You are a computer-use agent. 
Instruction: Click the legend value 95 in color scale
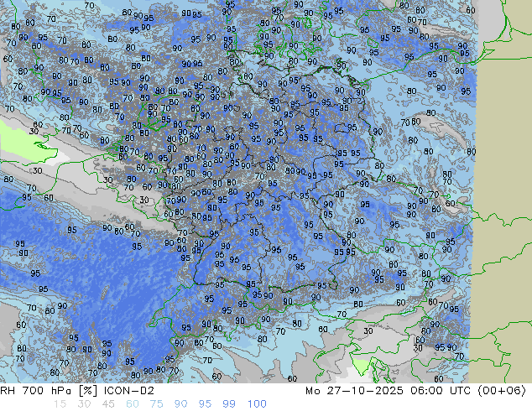click(205, 404)
